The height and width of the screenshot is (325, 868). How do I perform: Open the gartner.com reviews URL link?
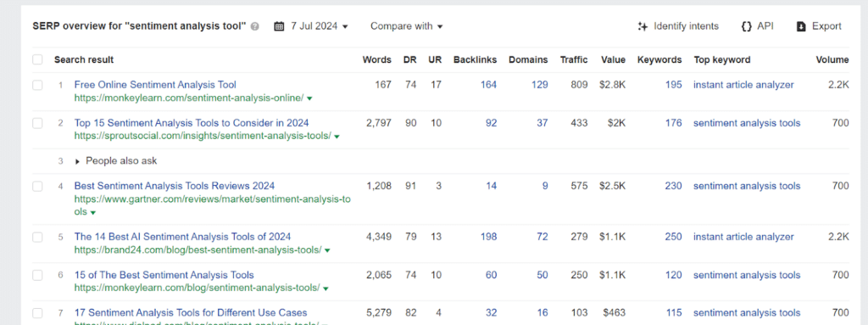point(213,205)
